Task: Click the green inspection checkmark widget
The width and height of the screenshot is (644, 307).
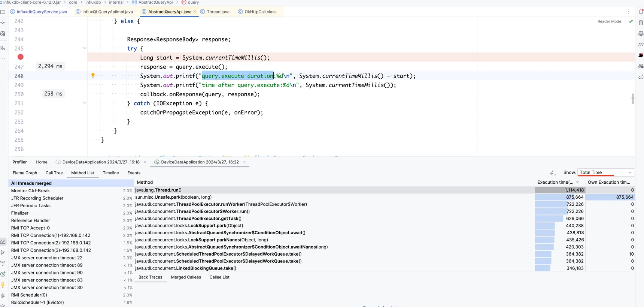Action: 631,21
